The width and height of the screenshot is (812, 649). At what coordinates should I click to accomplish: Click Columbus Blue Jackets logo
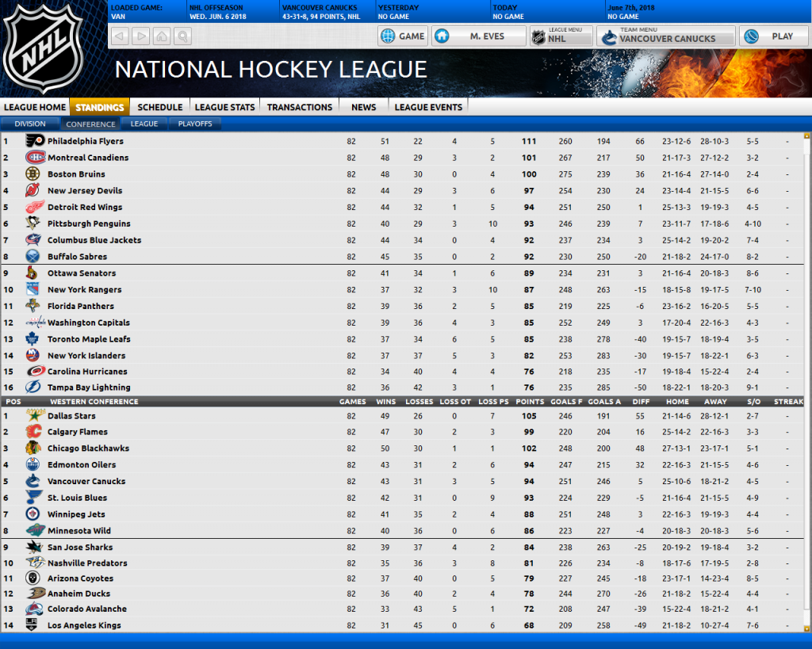(x=33, y=240)
